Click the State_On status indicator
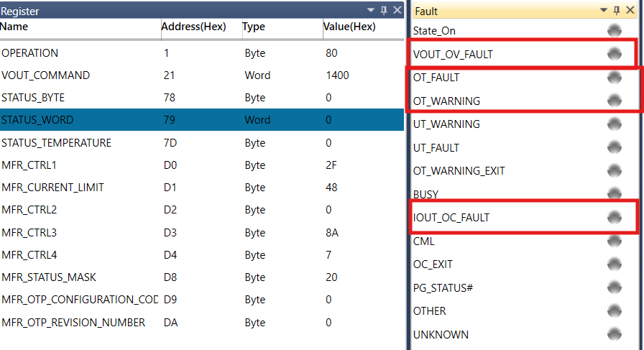Screen dimensions: 644x350 (x=614, y=30)
